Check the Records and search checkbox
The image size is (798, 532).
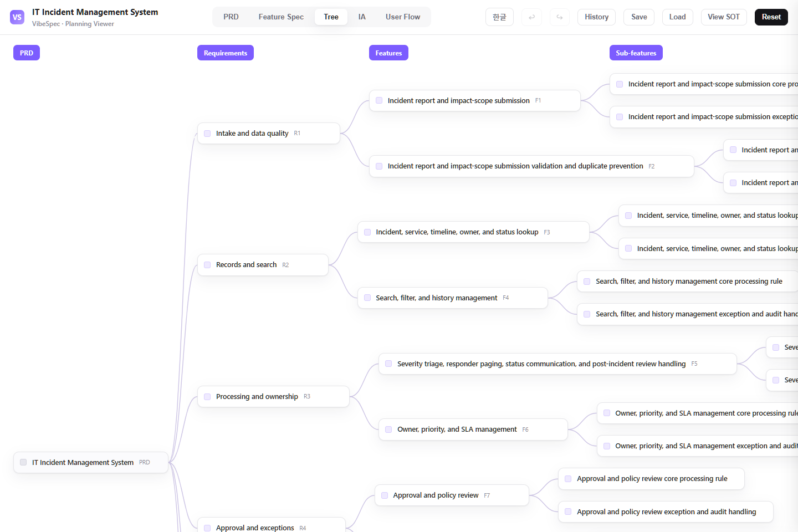207,265
